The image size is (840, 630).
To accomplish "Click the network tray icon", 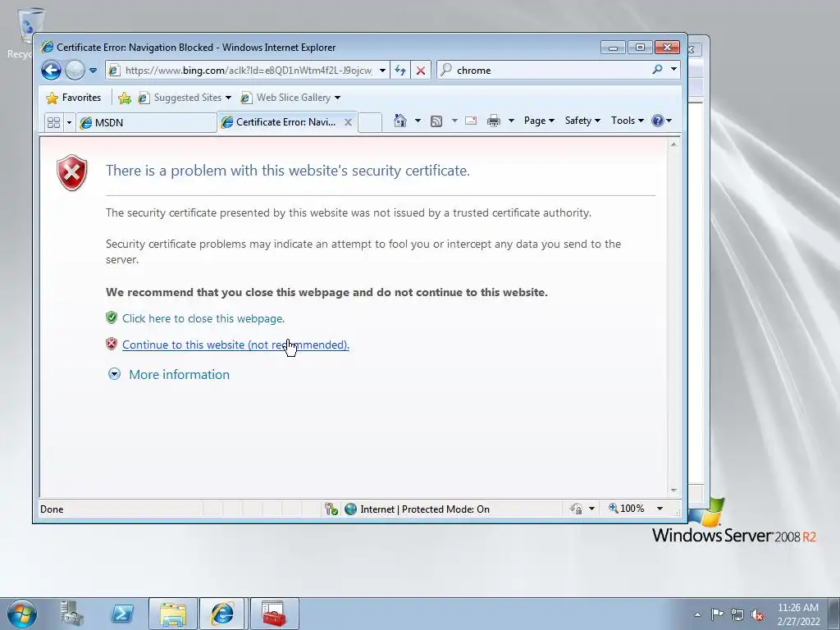I will pyautogui.click(x=737, y=614).
